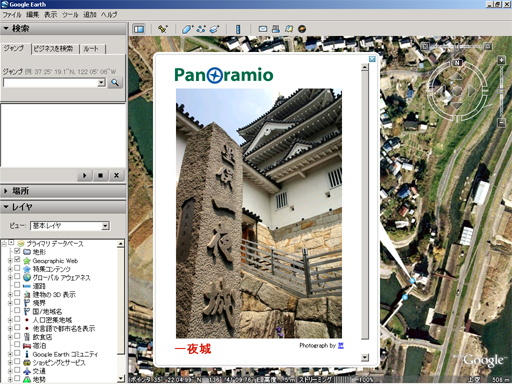Open the jump search history dropdown
The image size is (512, 384).
pyautogui.click(x=101, y=83)
